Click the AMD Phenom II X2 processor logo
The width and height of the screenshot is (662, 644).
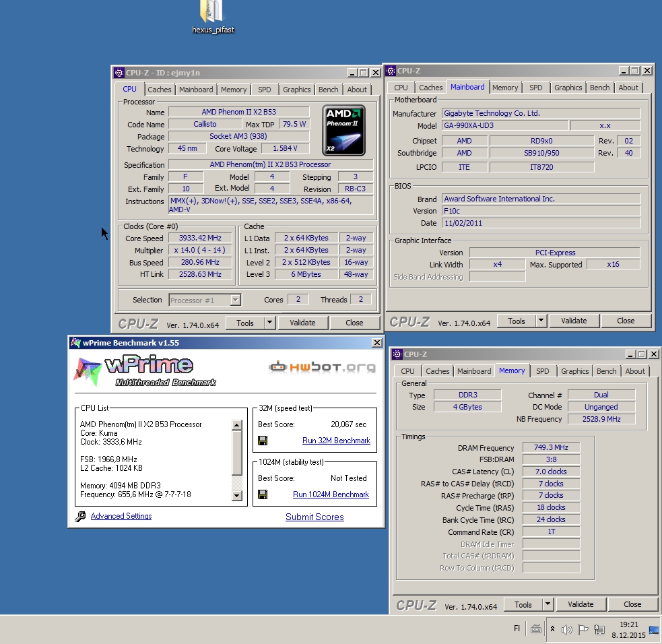(343, 131)
